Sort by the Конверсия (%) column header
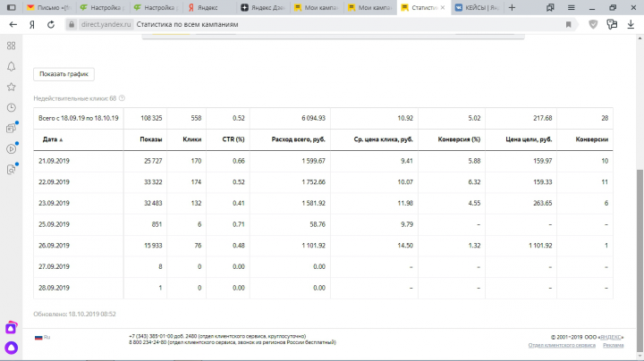Image resolution: width=644 pixels, height=361 pixels. pos(459,139)
